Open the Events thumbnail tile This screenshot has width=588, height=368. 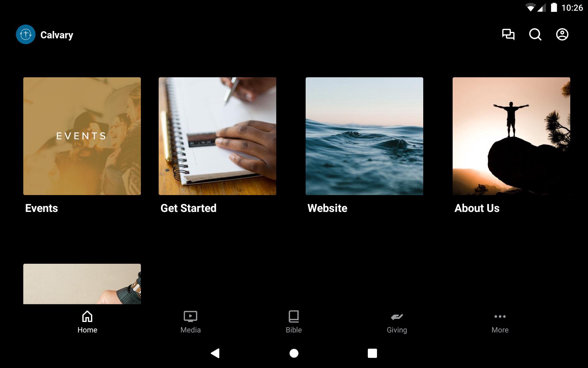pos(82,136)
